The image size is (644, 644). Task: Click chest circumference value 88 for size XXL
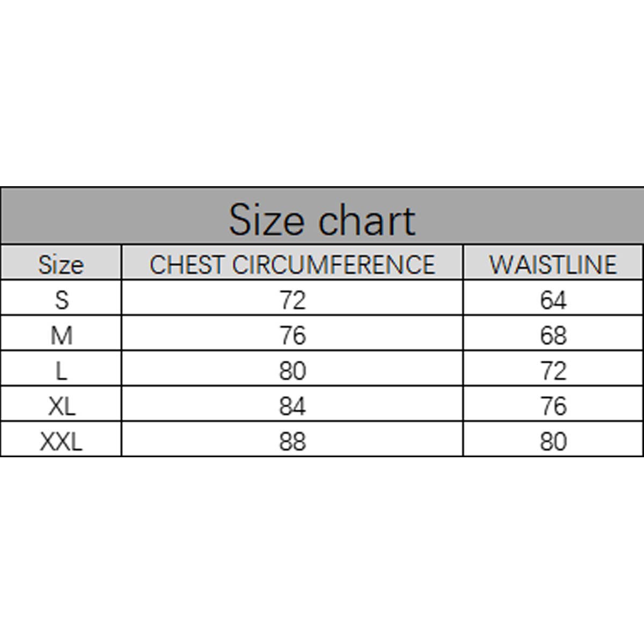point(292,442)
